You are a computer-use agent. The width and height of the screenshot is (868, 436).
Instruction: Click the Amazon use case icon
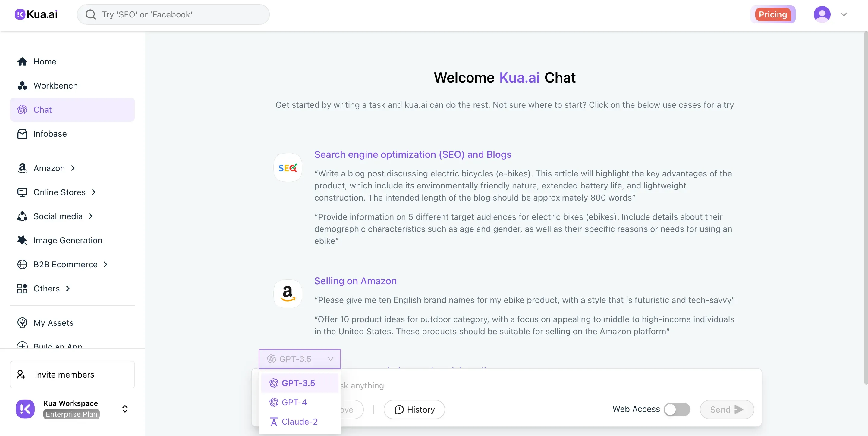pyautogui.click(x=288, y=294)
